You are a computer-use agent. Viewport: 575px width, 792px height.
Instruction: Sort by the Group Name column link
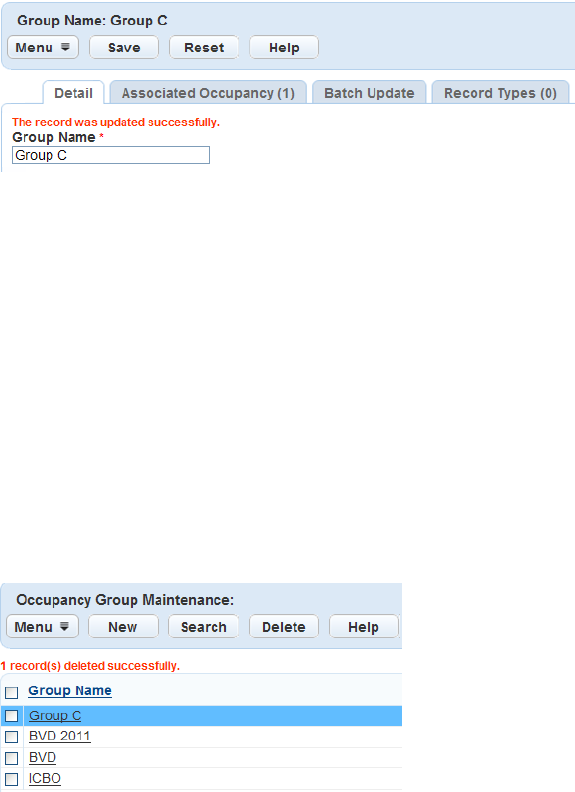tap(70, 690)
